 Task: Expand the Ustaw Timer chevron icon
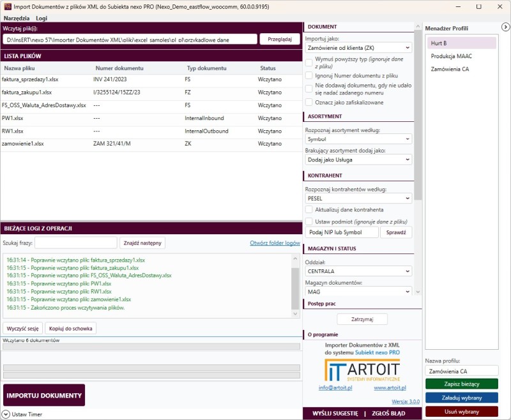tap(6, 414)
